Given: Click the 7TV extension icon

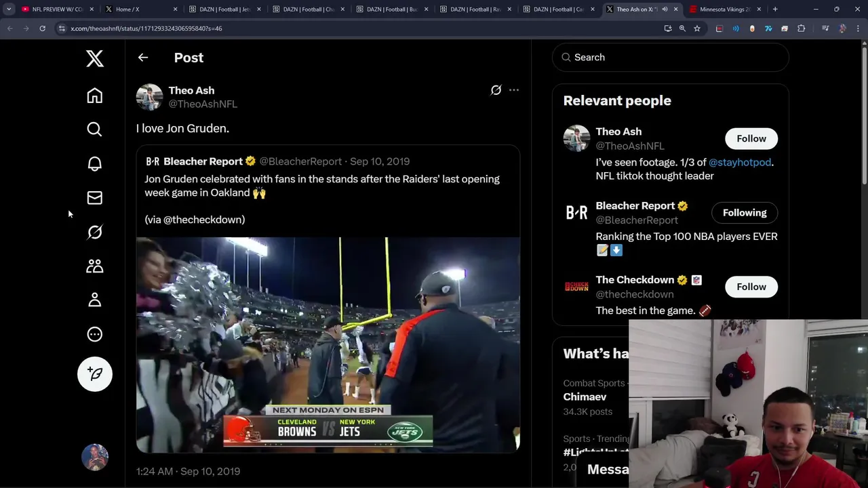Looking at the screenshot, I should point(768,28).
